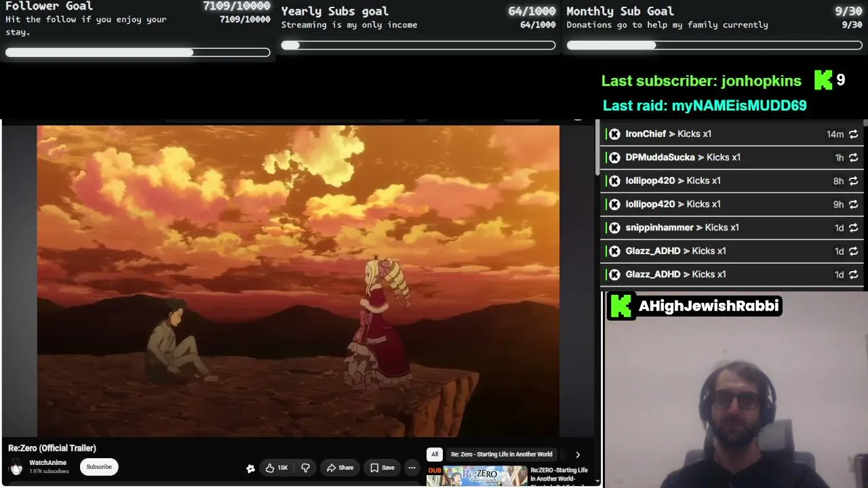This screenshot has width=868, height=488.
Task: Click the 'Last raid: myNAMEisMUDD69' text
Action: pyautogui.click(x=705, y=106)
